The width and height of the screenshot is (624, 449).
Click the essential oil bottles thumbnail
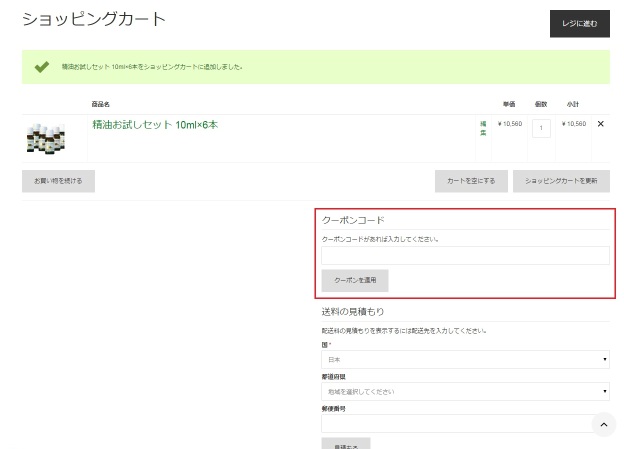[46, 139]
